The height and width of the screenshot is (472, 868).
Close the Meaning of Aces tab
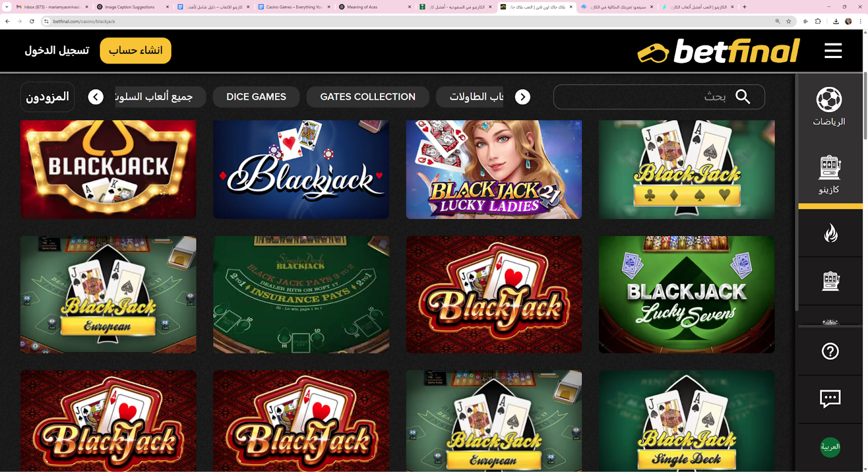(410, 7)
